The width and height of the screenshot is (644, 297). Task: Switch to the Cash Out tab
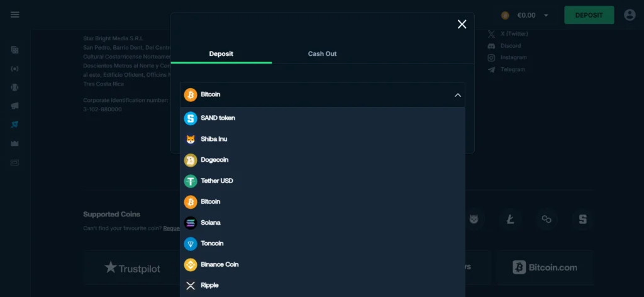point(323,54)
